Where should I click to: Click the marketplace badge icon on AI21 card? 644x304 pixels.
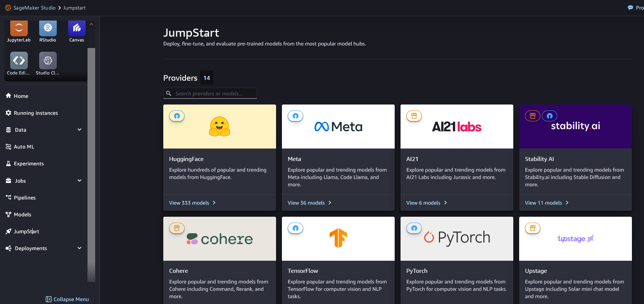(x=414, y=116)
